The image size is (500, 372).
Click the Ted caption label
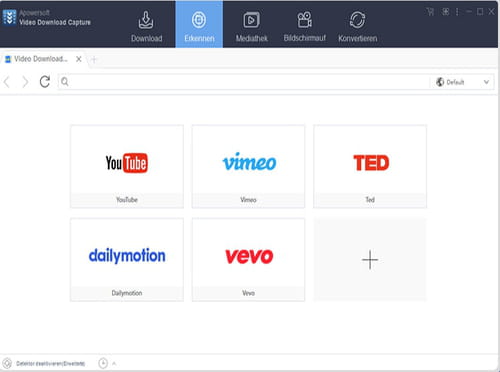(370, 200)
